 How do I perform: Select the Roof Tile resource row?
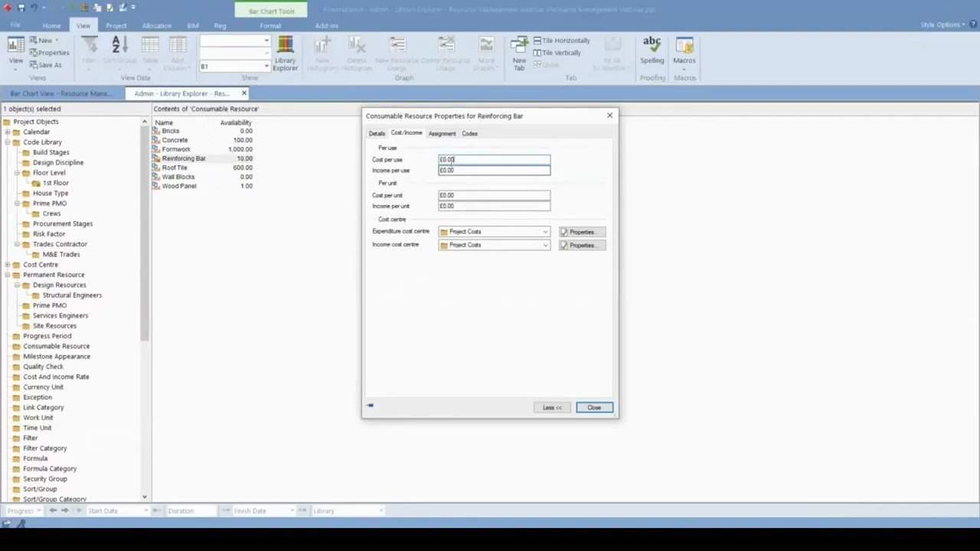[203, 168]
